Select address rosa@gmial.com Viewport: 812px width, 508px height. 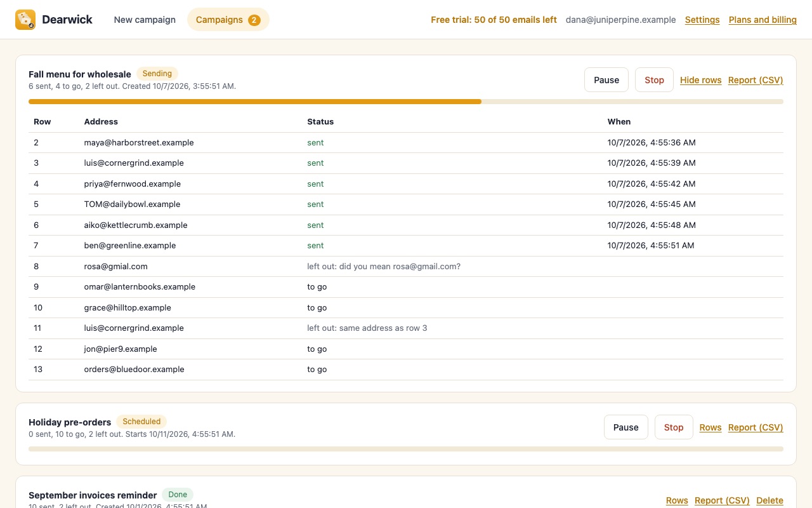(x=116, y=266)
